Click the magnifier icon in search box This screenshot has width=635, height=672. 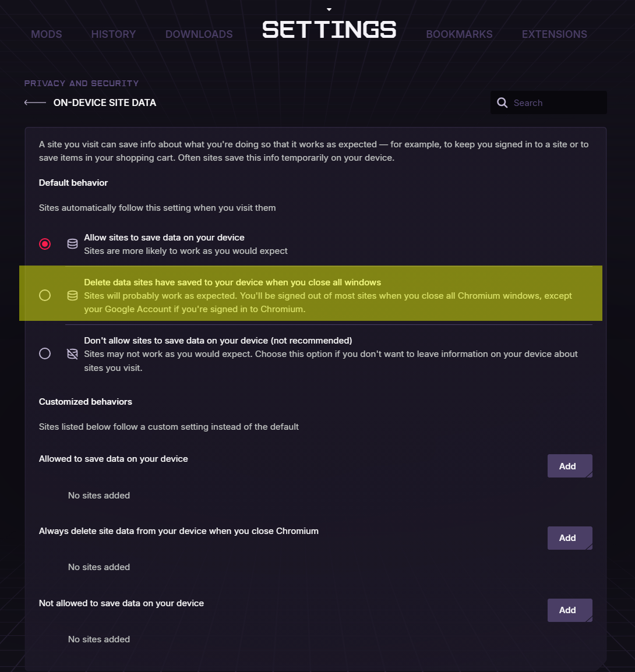[502, 103]
